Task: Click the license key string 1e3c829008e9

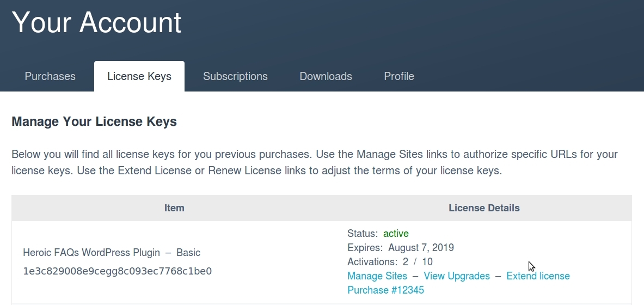Action: click(x=118, y=271)
